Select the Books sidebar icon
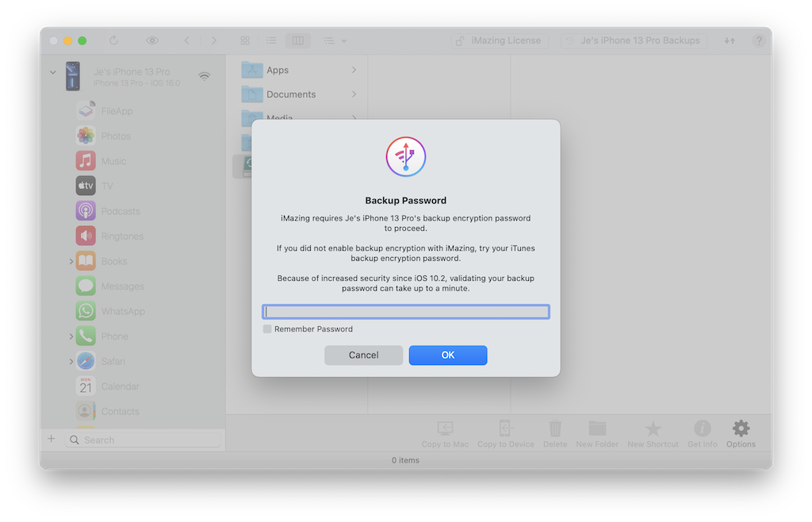Viewport: 812px width, 522px height. coord(86,261)
